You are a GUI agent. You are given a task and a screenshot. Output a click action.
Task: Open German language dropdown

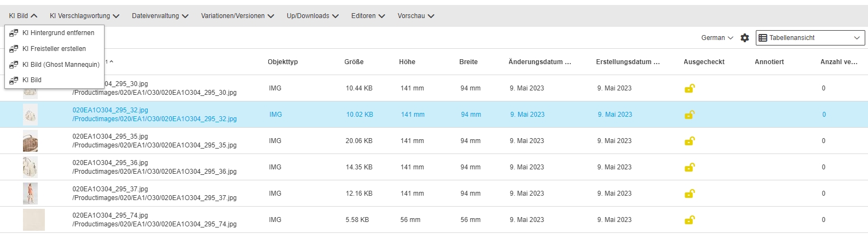717,38
